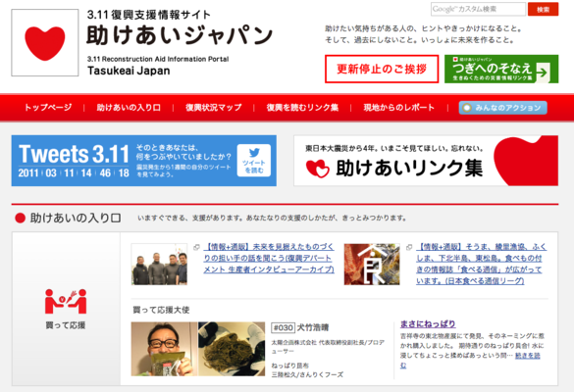Click the double-heart icon beside 助けあいリンク集
Viewport: 574px width, 392px height.
(x=317, y=169)
